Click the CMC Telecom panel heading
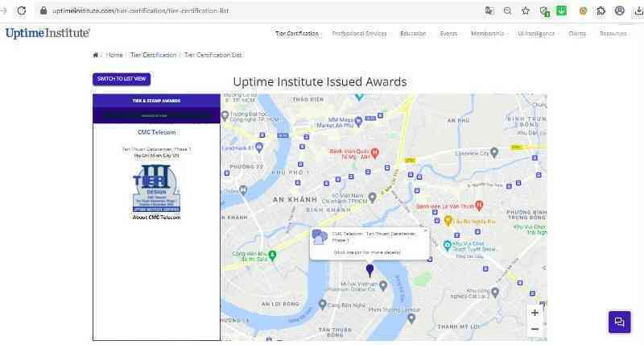The height and width of the screenshot is (345, 644). (156, 132)
